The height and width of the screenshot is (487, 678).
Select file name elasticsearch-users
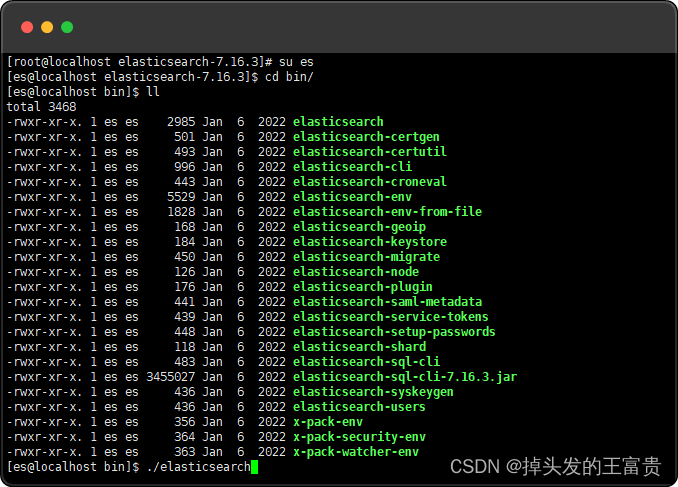(359, 407)
